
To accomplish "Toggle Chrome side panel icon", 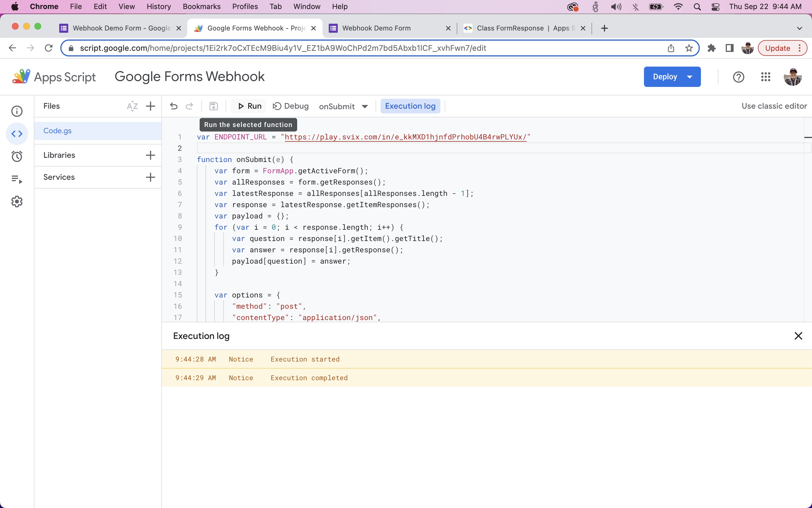I will click(x=729, y=48).
